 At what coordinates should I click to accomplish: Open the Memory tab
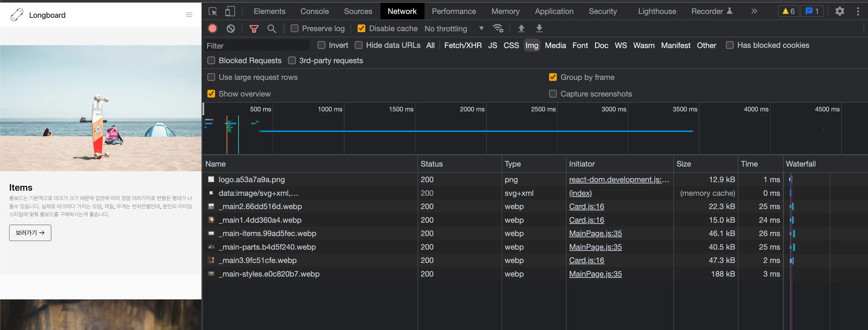(506, 11)
